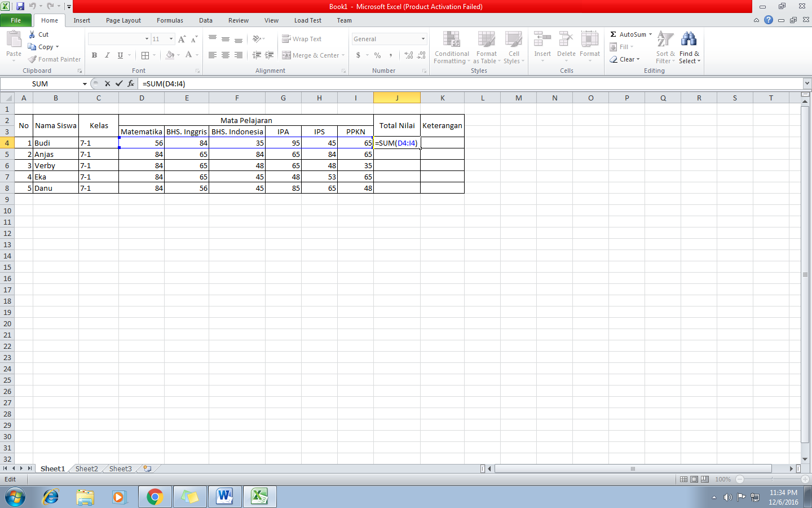Select cell B5 containing Anjas
This screenshot has height=508, width=812.
56,154
